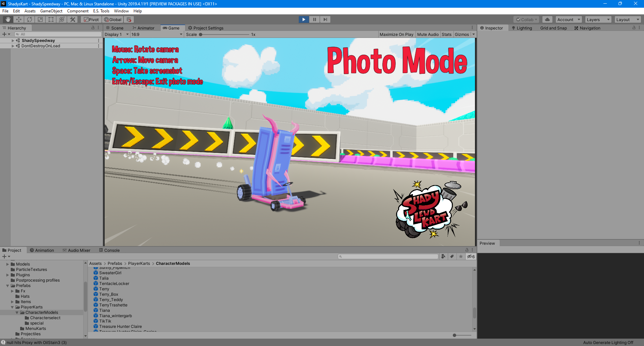
Task: Open the 16:9 aspect ratio dropdown
Action: pyautogui.click(x=157, y=34)
